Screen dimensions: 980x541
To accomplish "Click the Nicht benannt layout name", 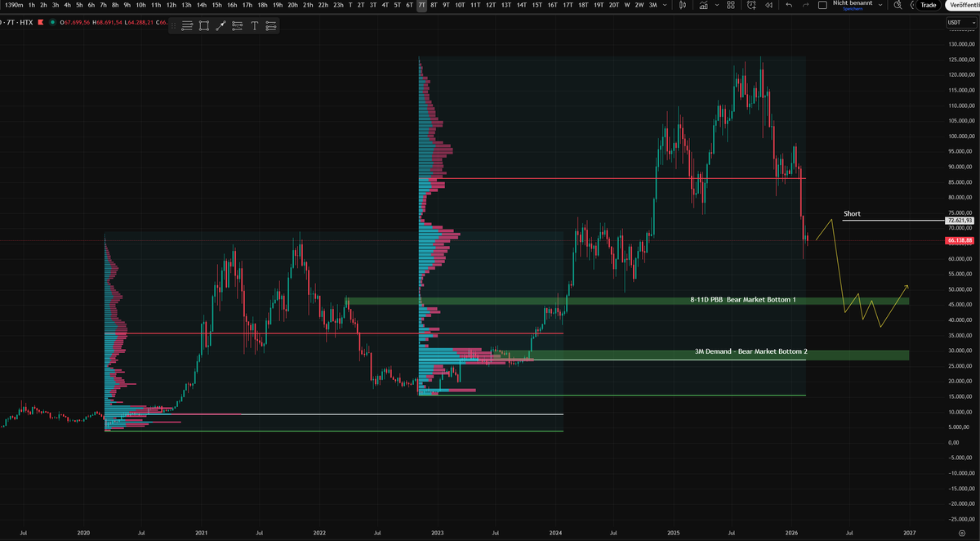I will click(x=853, y=3).
